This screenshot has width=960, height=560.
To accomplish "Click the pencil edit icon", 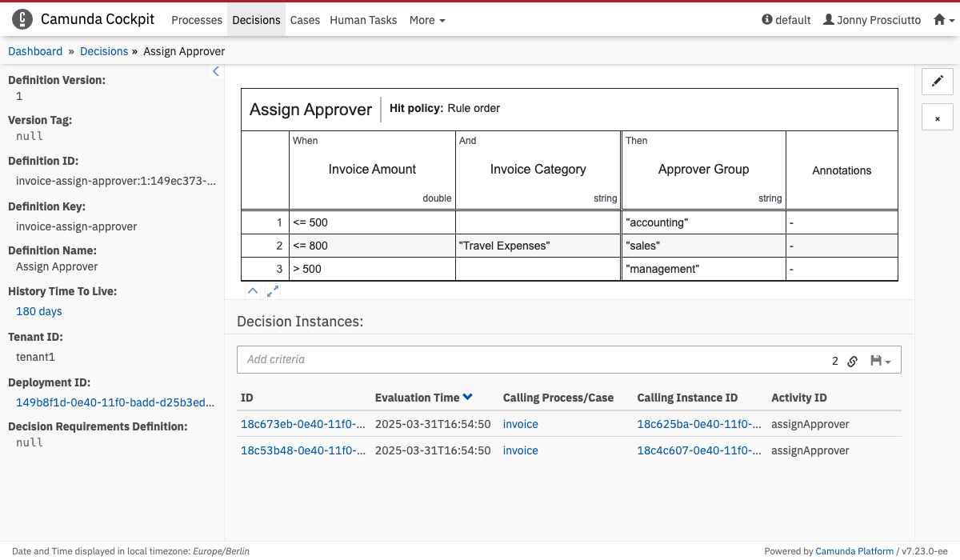I will click(938, 81).
